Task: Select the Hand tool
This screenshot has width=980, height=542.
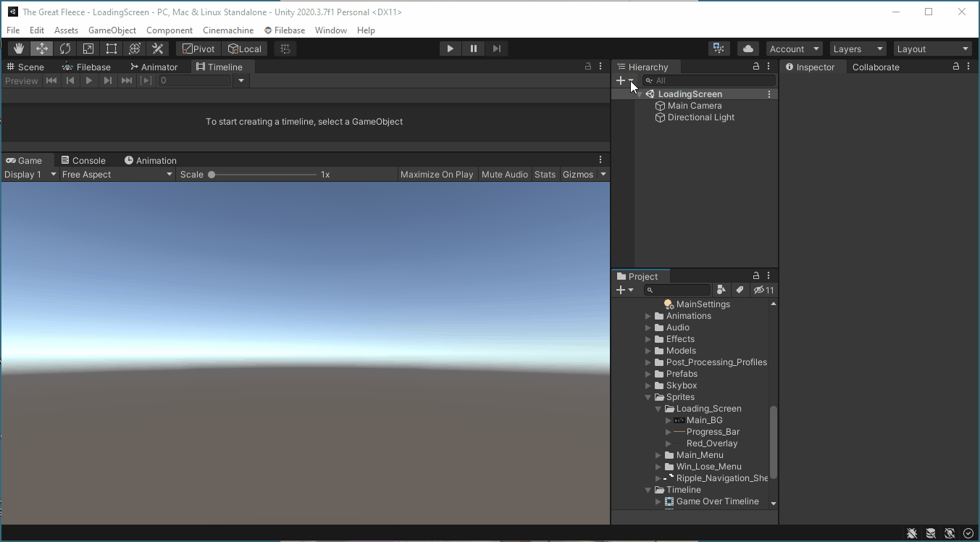Action: (x=19, y=49)
